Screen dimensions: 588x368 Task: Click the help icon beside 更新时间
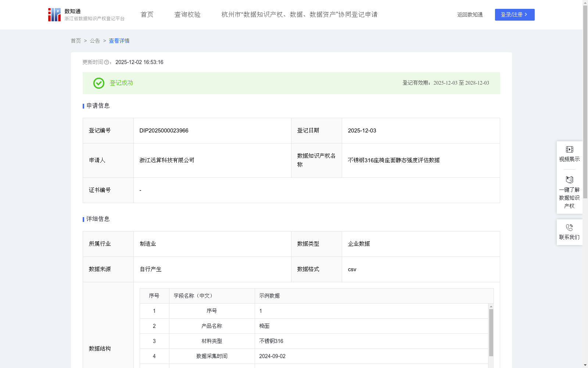[107, 63]
